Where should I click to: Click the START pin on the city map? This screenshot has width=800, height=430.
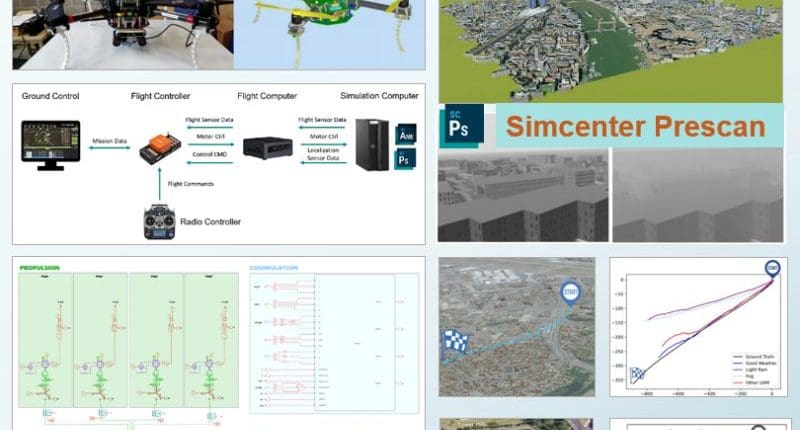pyautogui.click(x=570, y=294)
